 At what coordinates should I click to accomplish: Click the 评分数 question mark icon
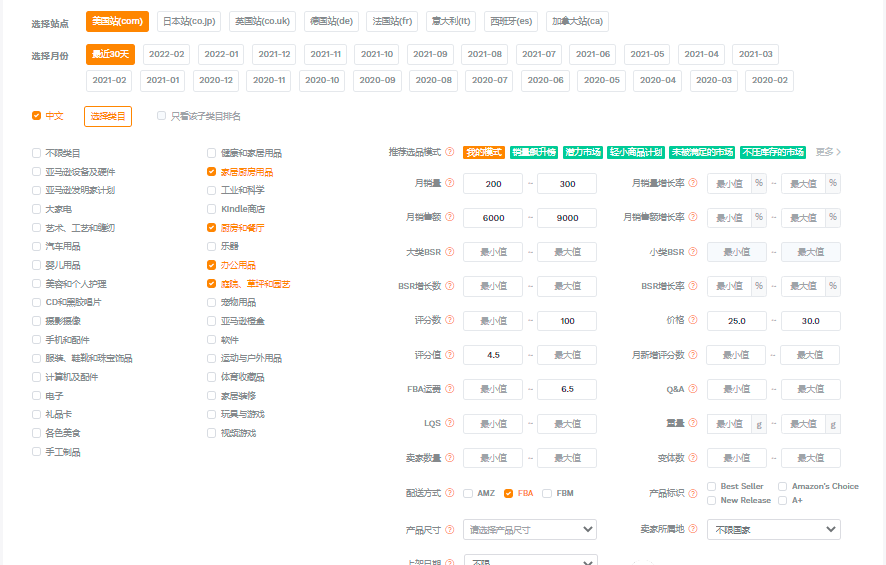(x=450, y=320)
